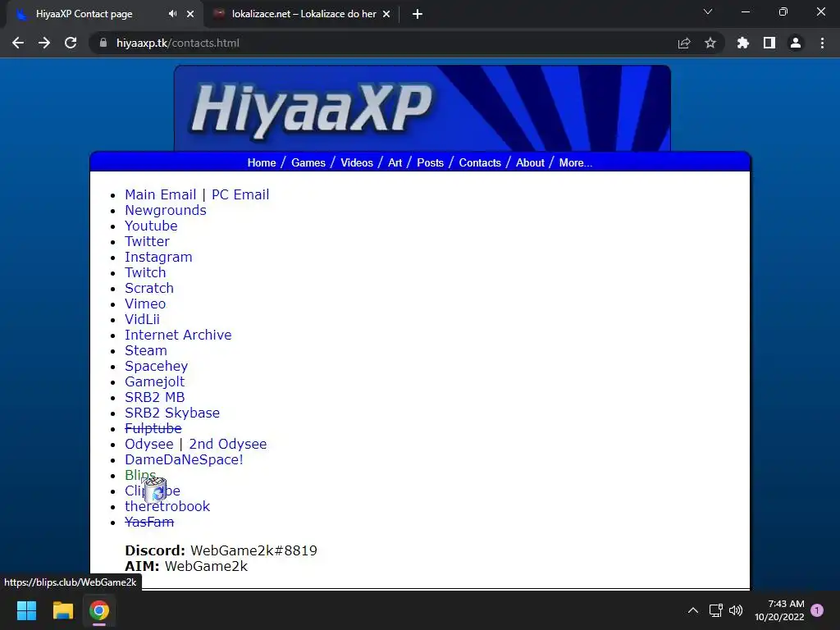Open the browser side panel

coord(769,43)
